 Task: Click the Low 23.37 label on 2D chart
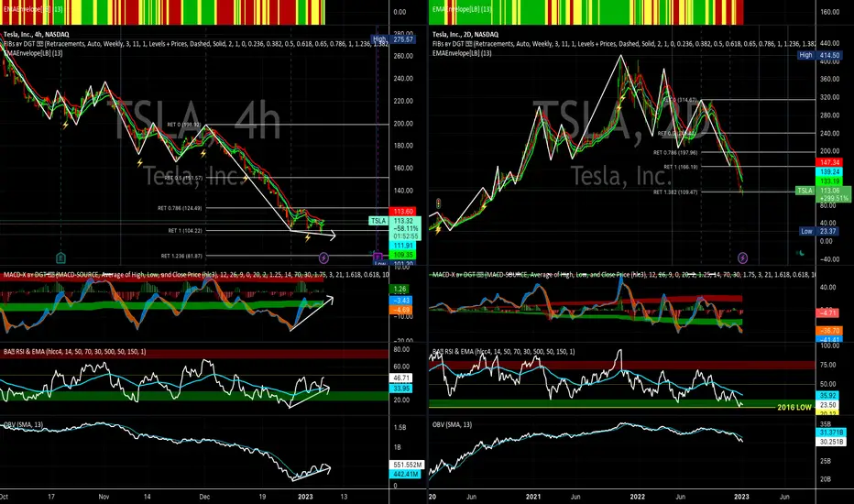point(818,231)
